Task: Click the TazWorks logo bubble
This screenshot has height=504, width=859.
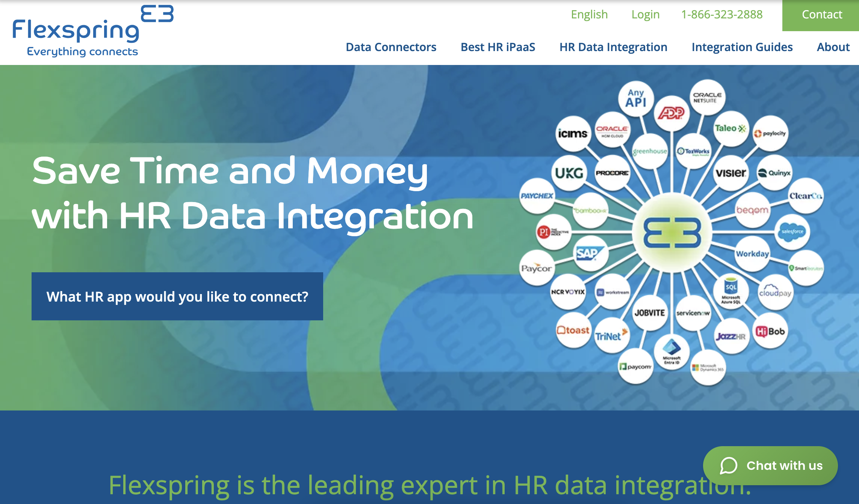Action: pos(693,151)
